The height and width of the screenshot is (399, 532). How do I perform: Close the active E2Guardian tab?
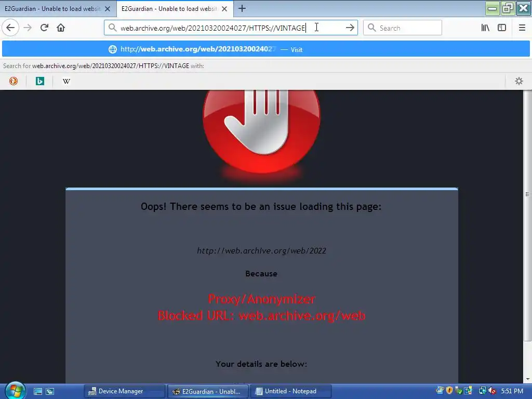click(224, 9)
